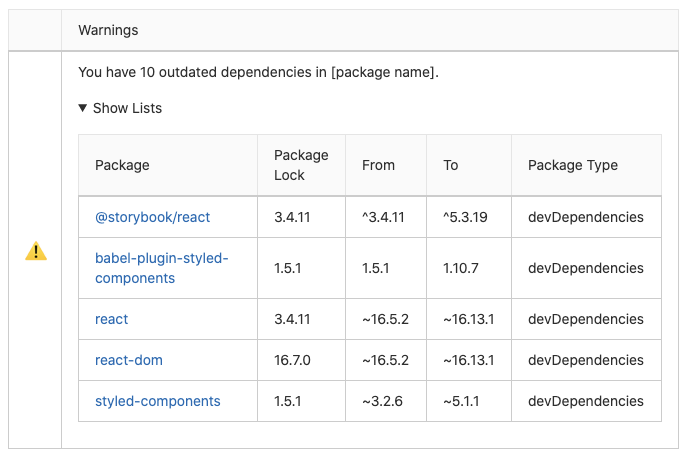Click the ~5.1.1 target version cell
The height and width of the screenshot is (457, 686).
461,401
